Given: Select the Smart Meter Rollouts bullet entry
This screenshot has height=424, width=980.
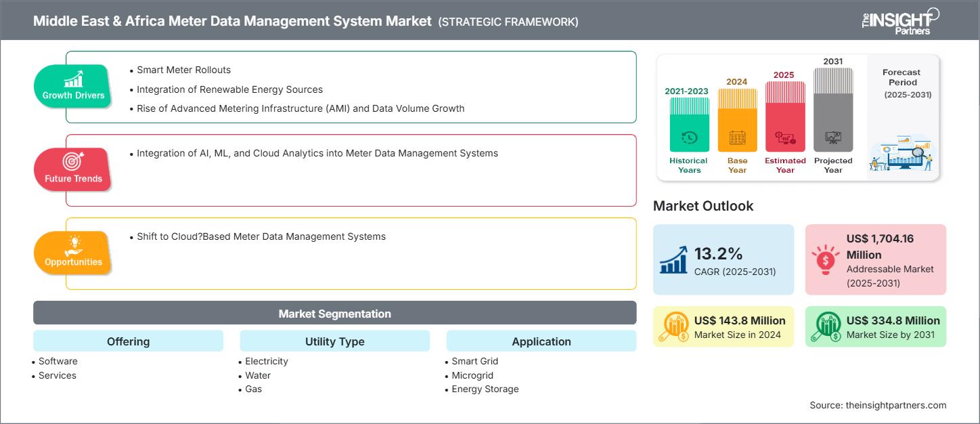Looking at the screenshot, I should 183,70.
